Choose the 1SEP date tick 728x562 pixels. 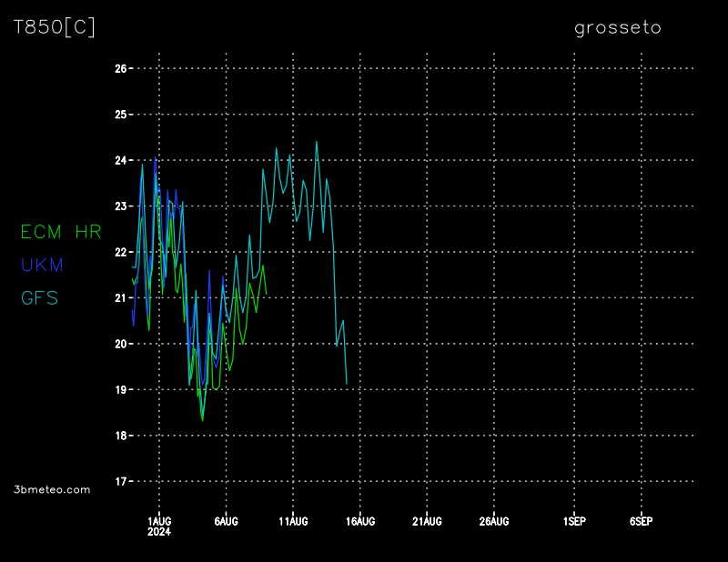coord(574,521)
